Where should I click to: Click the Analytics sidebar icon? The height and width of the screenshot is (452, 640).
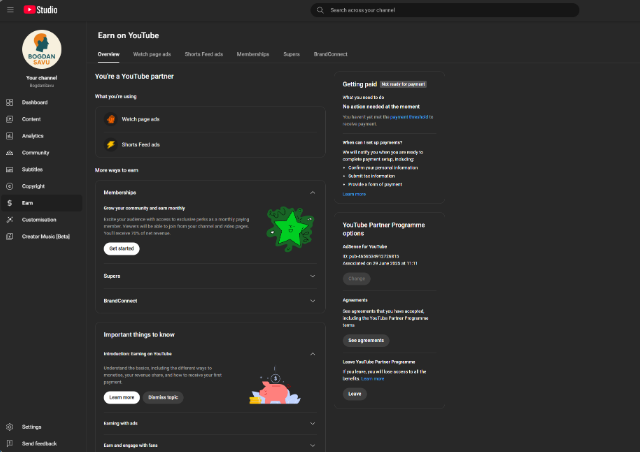click(9, 136)
